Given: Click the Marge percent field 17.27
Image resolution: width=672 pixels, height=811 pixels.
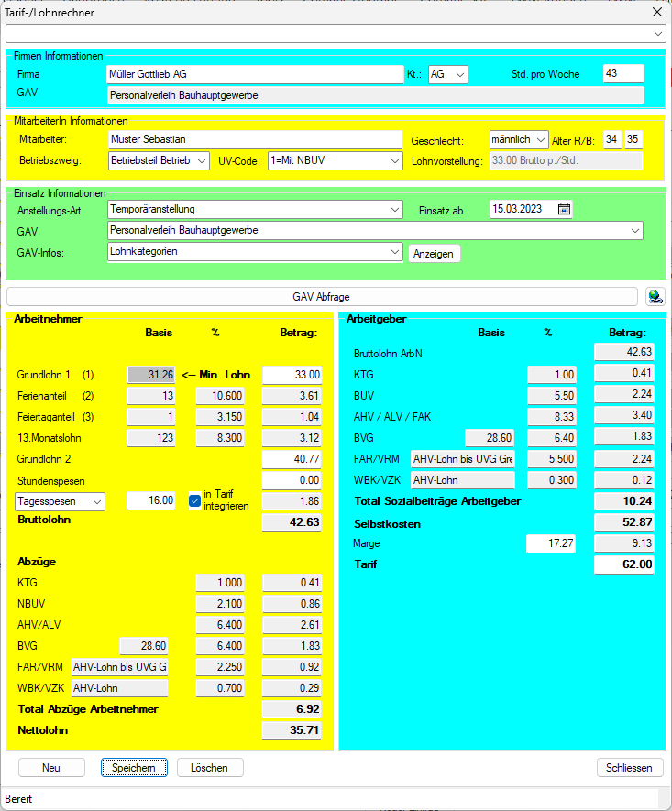Looking at the screenshot, I should click(x=551, y=543).
